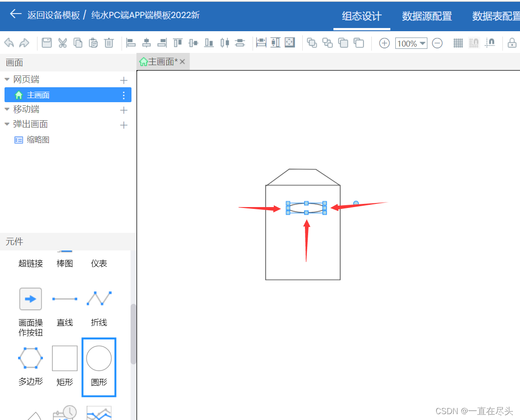Zoom in with the plus magnifier icon
The width and height of the screenshot is (520, 420).
click(x=384, y=43)
